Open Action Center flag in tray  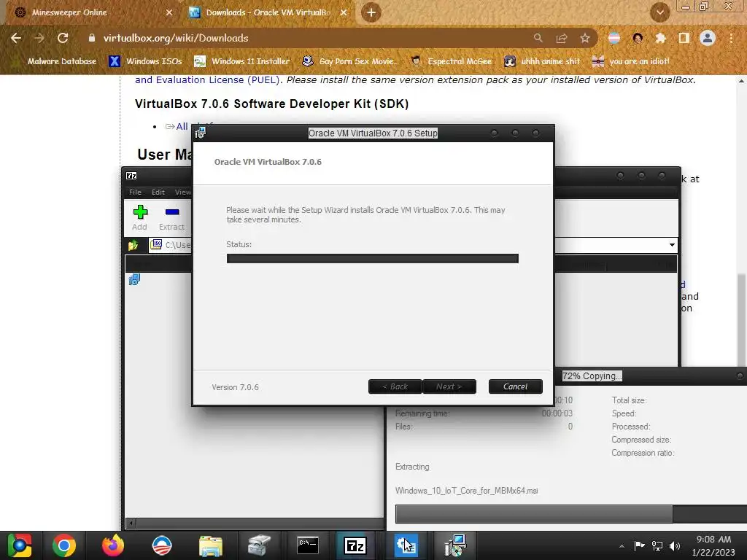tap(639, 545)
